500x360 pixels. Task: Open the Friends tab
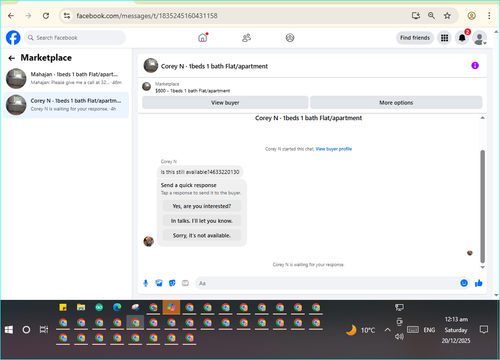[246, 38]
